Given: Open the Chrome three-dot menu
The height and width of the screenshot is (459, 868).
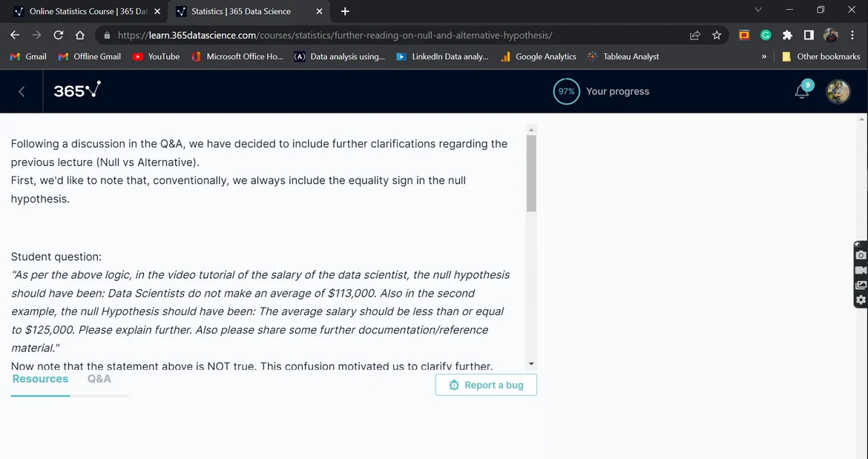Looking at the screenshot, I should coord(853,35).
